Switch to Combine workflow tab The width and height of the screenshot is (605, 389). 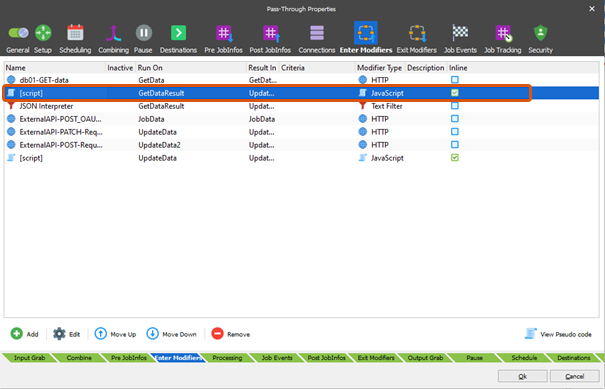point(79,358)
